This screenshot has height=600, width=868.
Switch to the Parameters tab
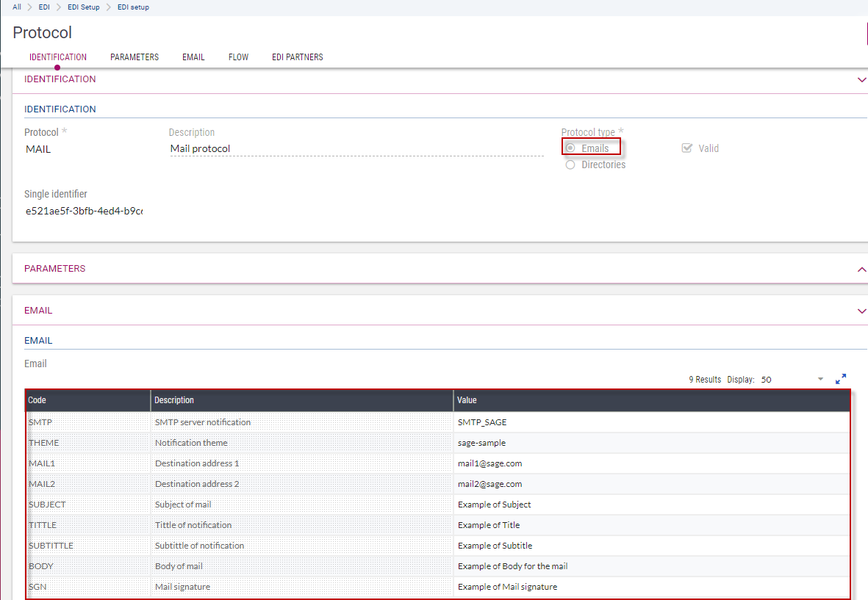[134, 57]
